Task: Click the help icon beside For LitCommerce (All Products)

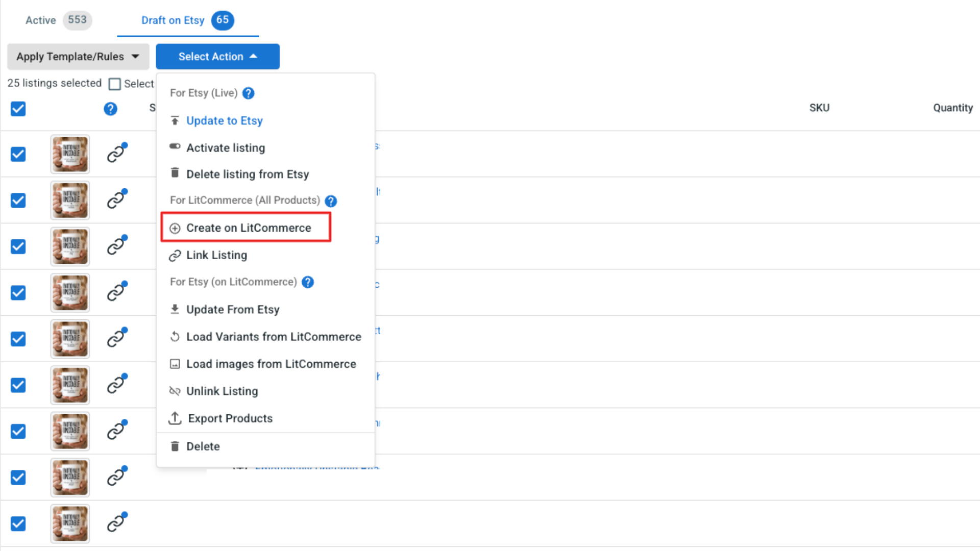Action: 331,201
